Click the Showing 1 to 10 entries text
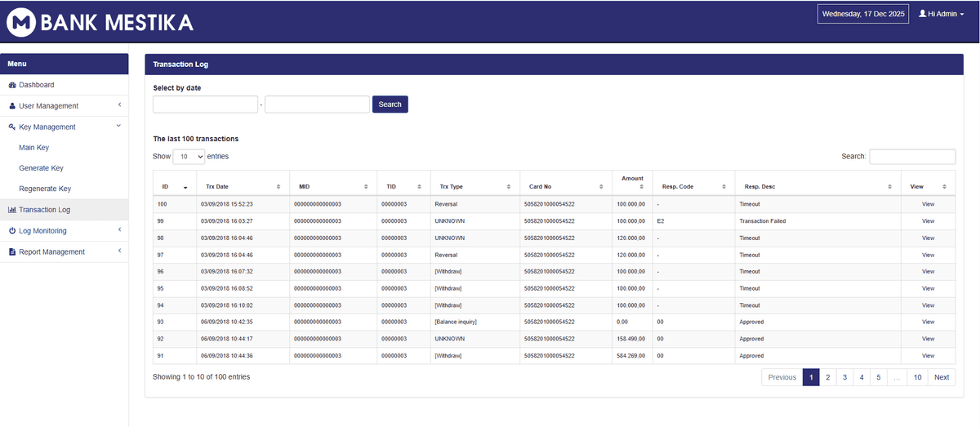This screenshot has width=980, height=427. click(202, 377)
